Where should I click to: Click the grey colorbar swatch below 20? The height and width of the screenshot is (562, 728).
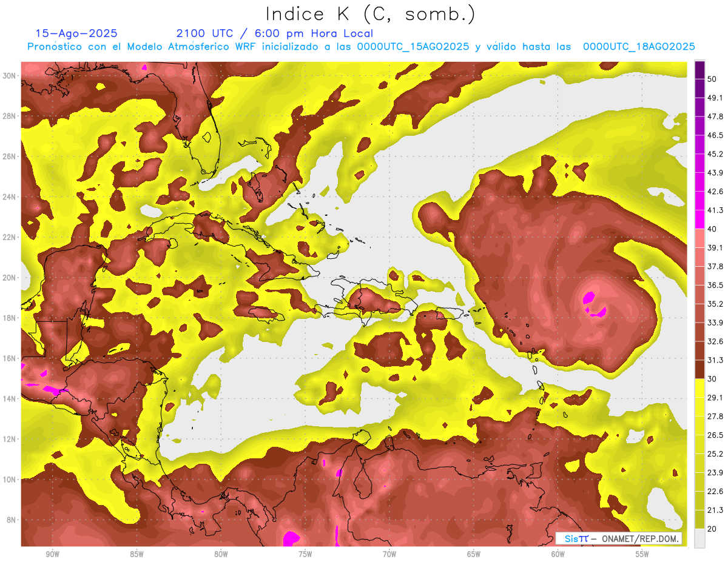pos(700,539)
